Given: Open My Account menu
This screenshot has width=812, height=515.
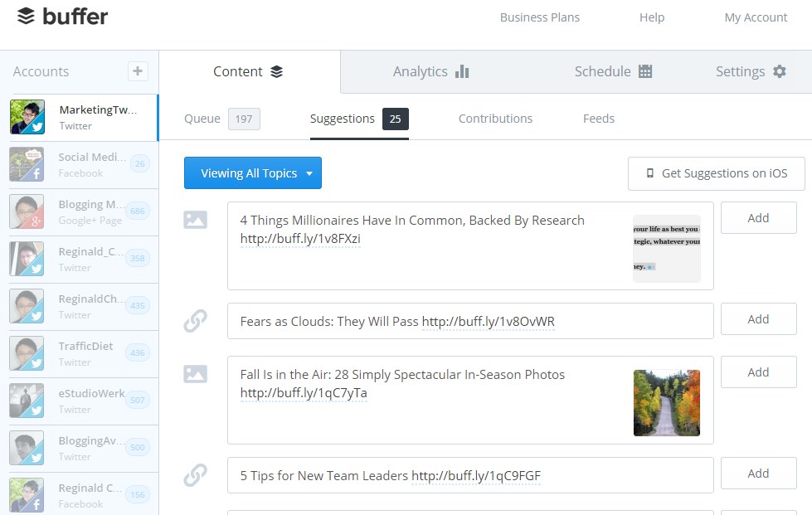Looking at the screenshot, I should pyautogui.click(x=756, y=17).
